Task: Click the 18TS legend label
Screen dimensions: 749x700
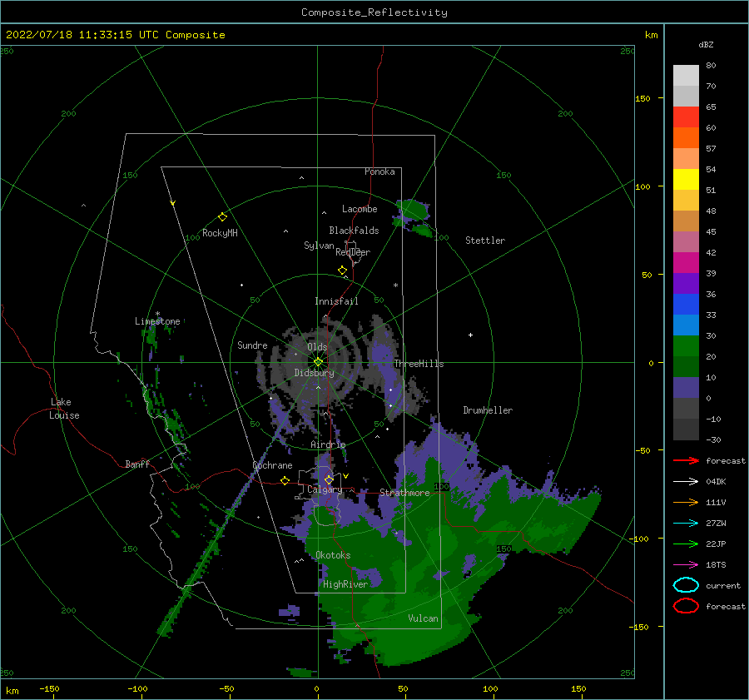Action: pos(716,565)
